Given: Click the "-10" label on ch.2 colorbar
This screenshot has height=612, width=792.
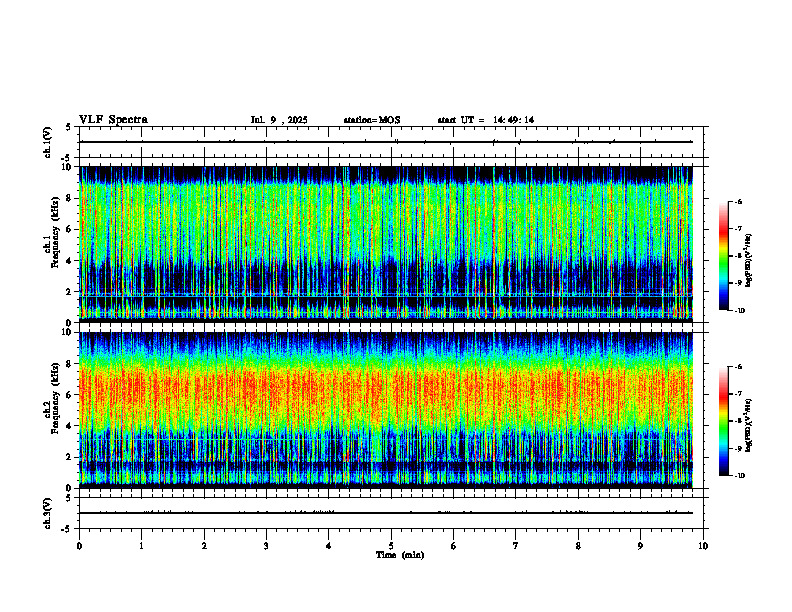Looking at the screenshot, I should click(739, 476).
